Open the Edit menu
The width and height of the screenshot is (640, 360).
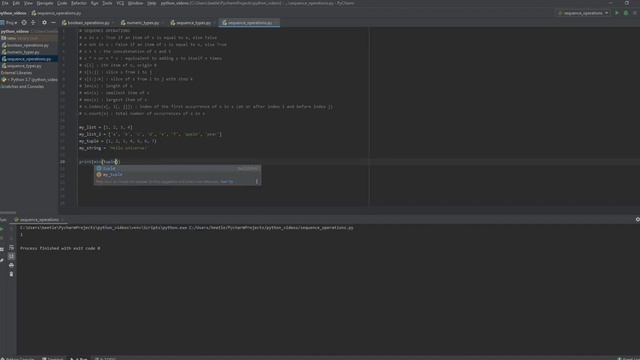16,3
